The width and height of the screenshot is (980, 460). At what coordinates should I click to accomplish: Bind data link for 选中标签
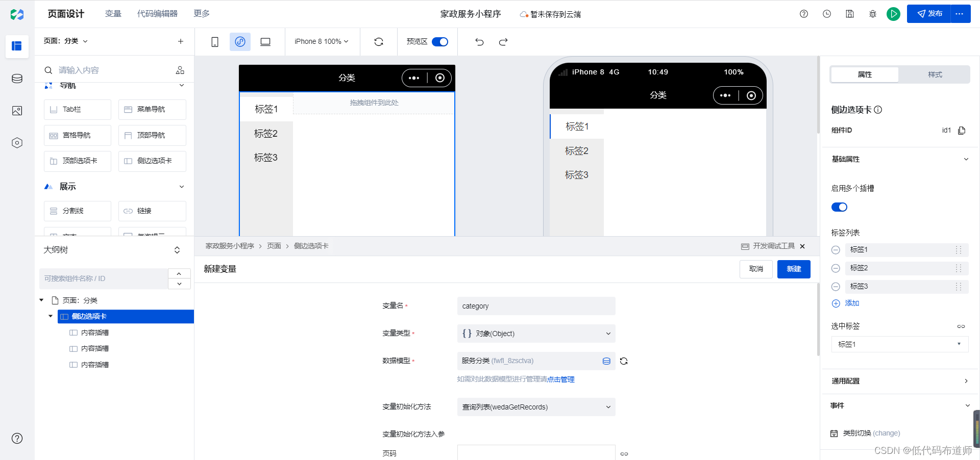pyautogui.click(x=961, y=326)
